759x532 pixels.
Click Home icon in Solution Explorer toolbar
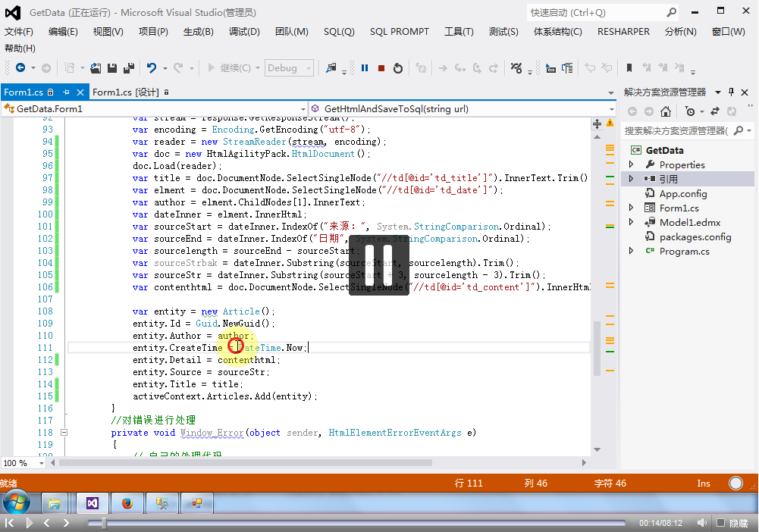pos(665,111)
